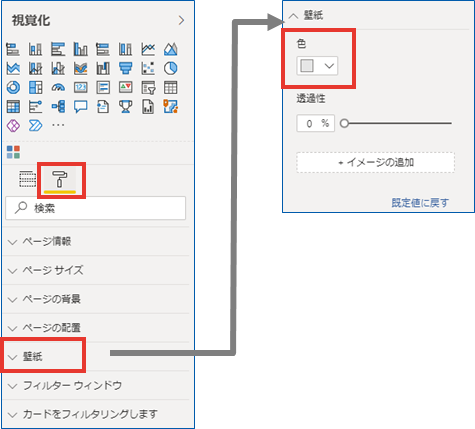This screenshot has width=475, height=429.
Task: Select the waterfall chart visual
Action: pyautogui.click(x=103, y=68)
